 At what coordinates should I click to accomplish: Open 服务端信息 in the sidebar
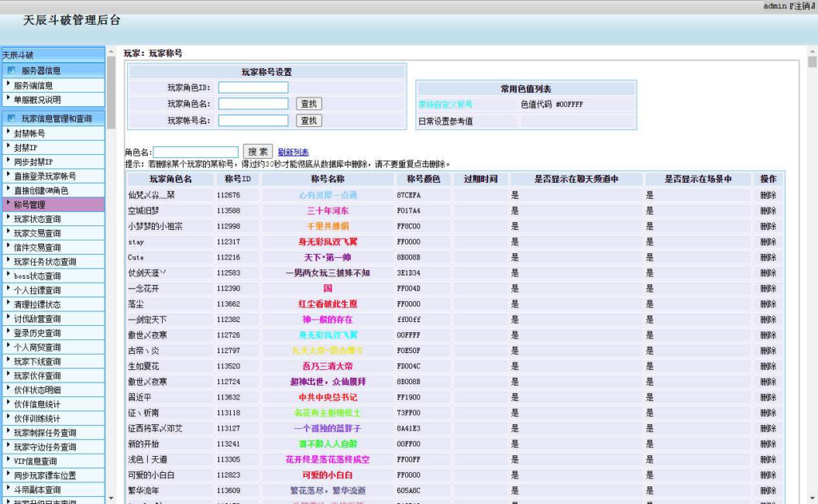pos(53,85)
